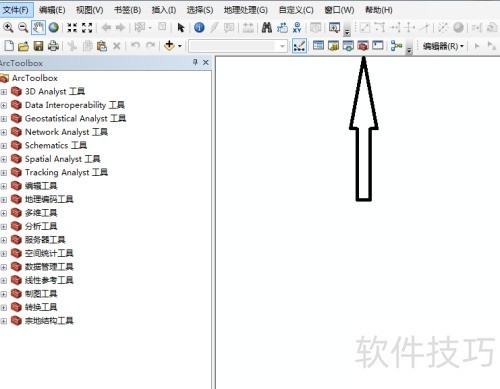Select the Zoom In tool
The image size is (500, 389).
click(8, 28)
